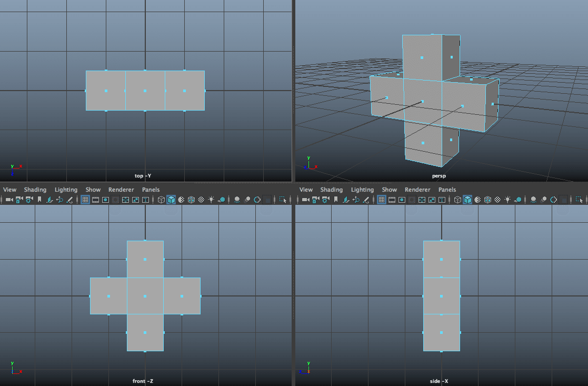The width and height of the screenshot is (588, 386).
Task: Click Multisample Anti-aliasing icon in front panel toolbar
Action: [x=257, y=200]
